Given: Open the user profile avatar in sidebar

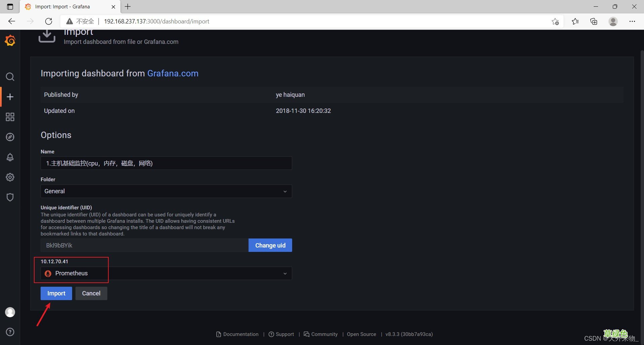Looking at the screenshot, I should click(10, 312).
